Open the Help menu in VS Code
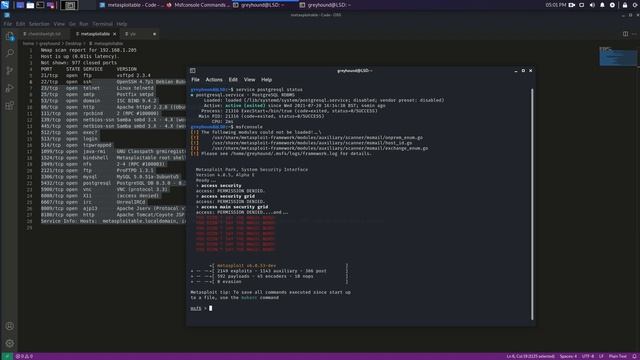Screen dimensions: 640x360 122,24
